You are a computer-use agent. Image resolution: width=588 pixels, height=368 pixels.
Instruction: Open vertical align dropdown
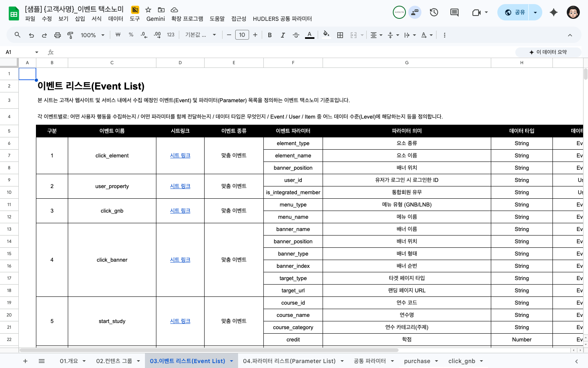tap(393, 35)
